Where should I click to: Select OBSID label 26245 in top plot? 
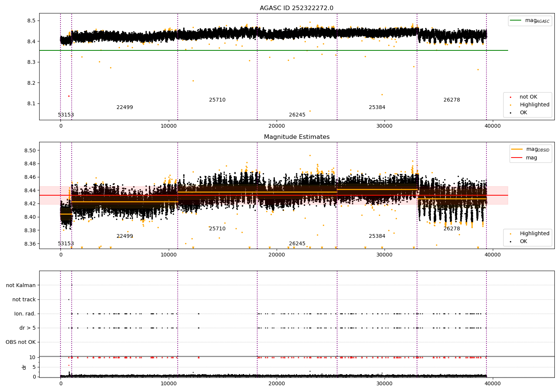(297, 115)
